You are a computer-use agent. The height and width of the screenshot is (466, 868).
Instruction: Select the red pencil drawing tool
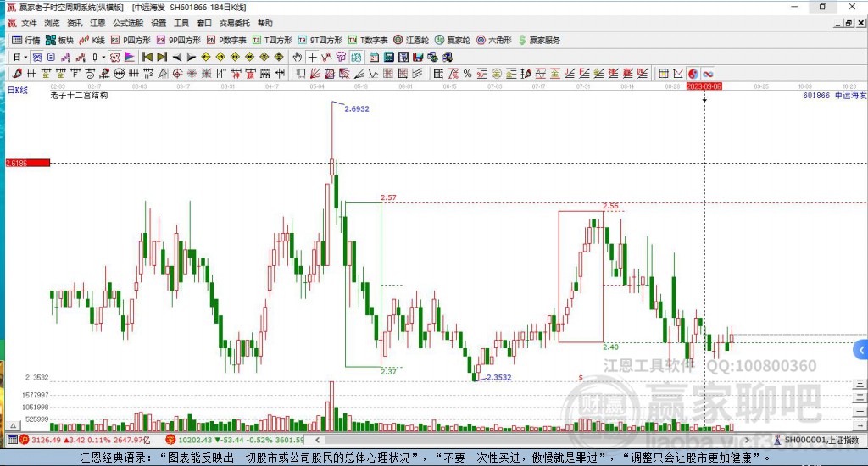click(17, 73)
